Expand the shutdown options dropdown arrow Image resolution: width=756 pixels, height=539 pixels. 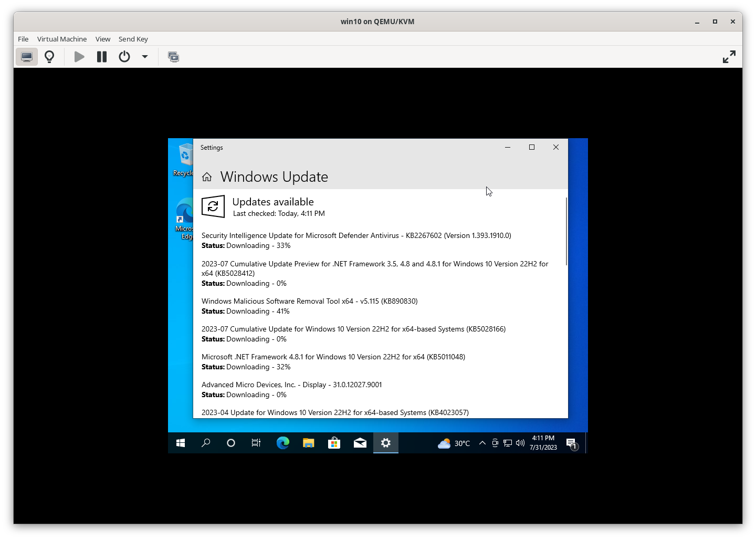coord(145,57)
